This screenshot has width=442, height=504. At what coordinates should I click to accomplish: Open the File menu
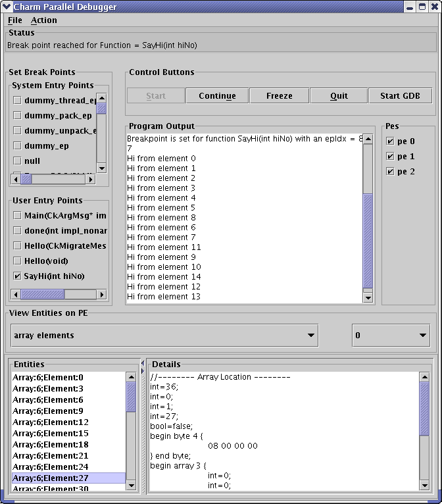coord(14,20)
